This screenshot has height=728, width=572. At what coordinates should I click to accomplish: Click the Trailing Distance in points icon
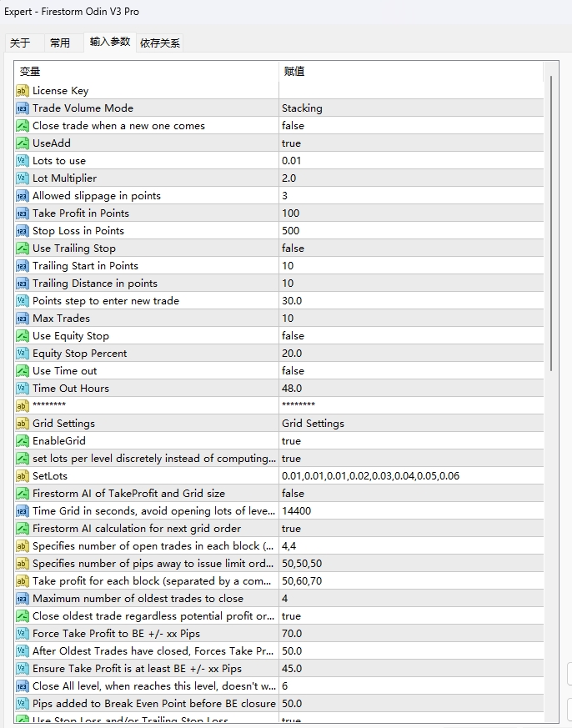23,284
